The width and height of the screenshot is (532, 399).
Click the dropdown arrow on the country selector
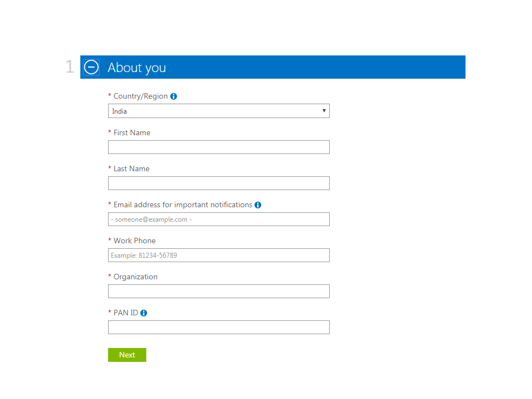pos(324,111)
